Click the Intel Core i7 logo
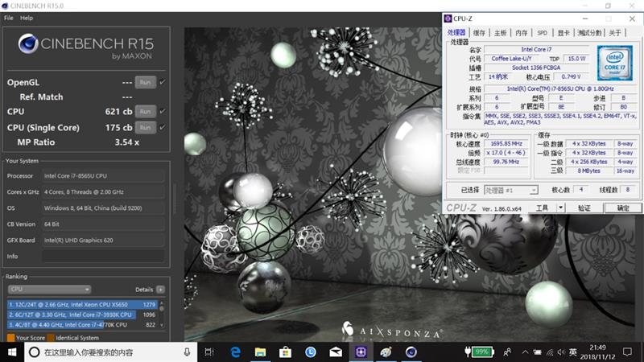Image resolution: width=644 pixels, height=362 pixels. coord(614,62)
